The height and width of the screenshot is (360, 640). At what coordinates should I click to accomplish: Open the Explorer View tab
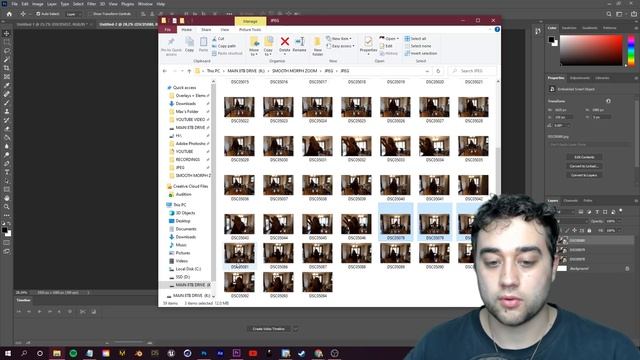pyautogui.click(x=224, y=30)
